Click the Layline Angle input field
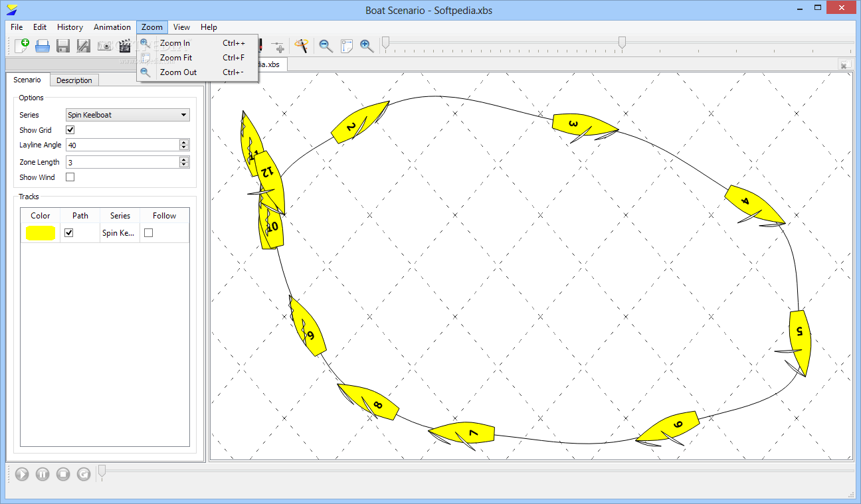 [x=122, y=145]
